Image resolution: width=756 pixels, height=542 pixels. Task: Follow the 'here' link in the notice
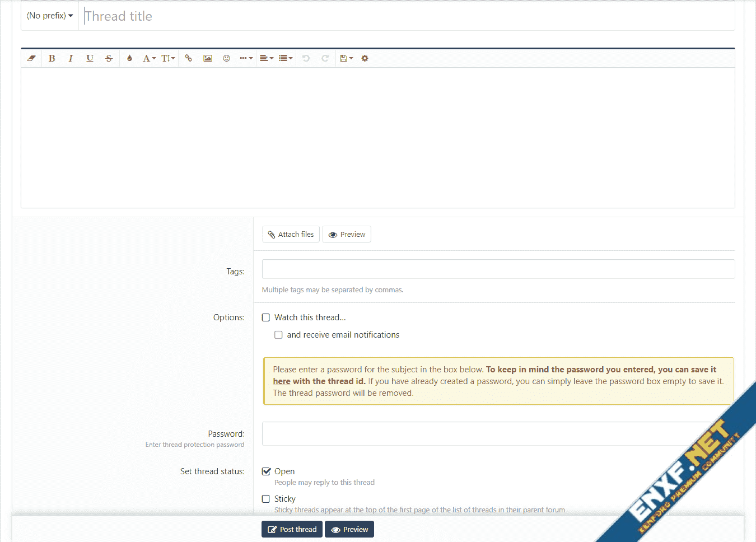coord(282,381)
